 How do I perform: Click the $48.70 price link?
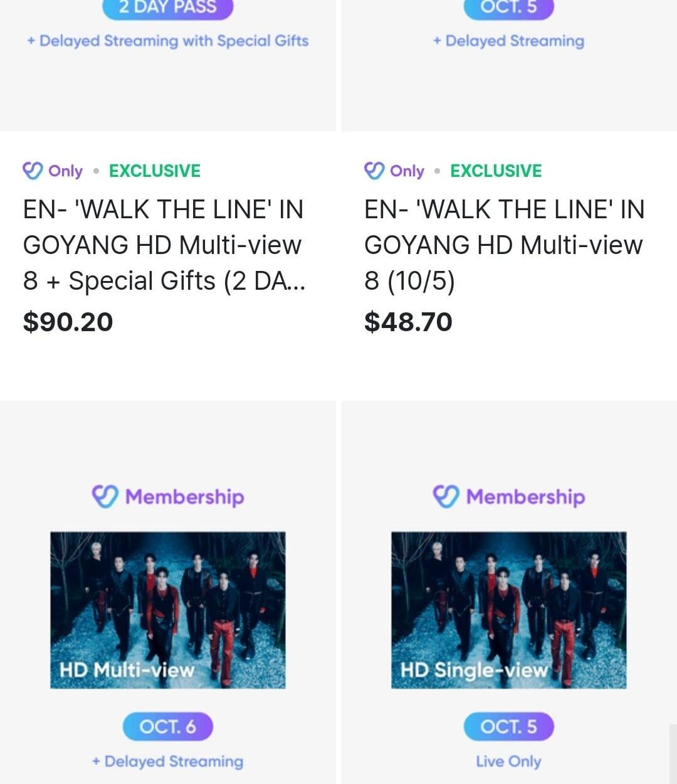(x=408, y=322)
